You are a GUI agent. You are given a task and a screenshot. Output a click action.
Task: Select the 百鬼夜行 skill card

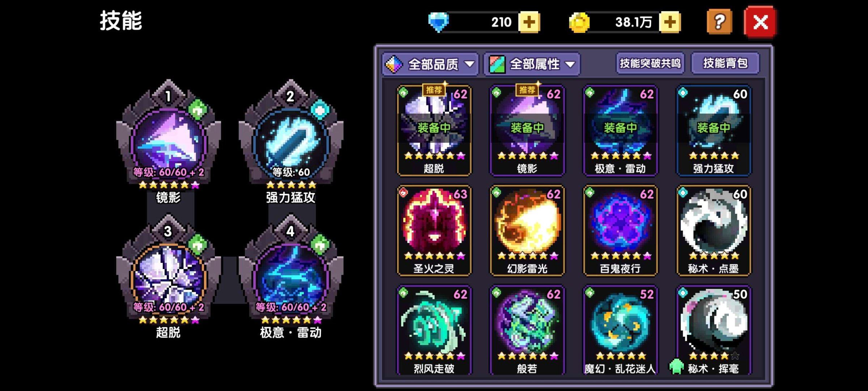coord(620,231)
